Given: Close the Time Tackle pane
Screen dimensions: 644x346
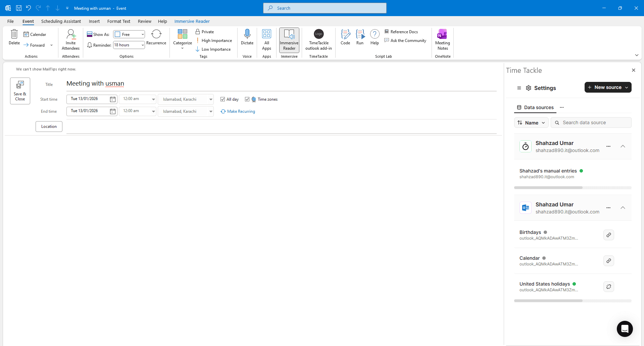Looking at the screenshot, I should 634,70.
